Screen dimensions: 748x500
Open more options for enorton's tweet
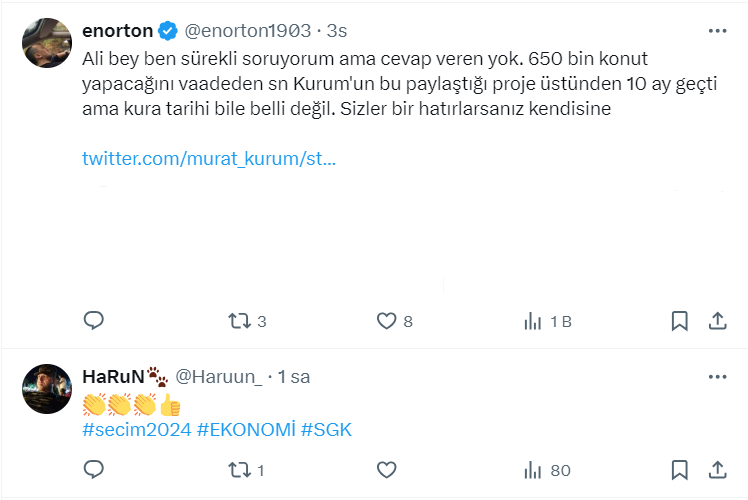717,31
